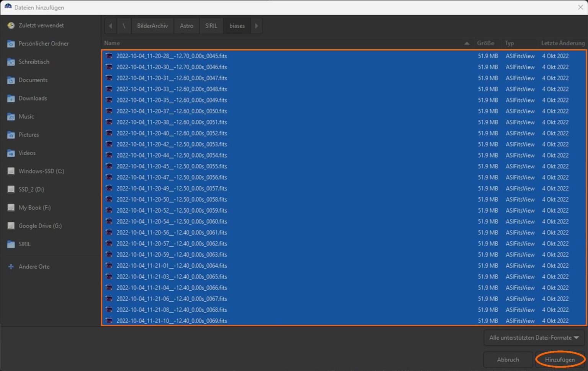The width and height of the screenshot is (588, 371).
Task: Click the Windows-SSD (C:) drive icon
Action: coord(11,171)
